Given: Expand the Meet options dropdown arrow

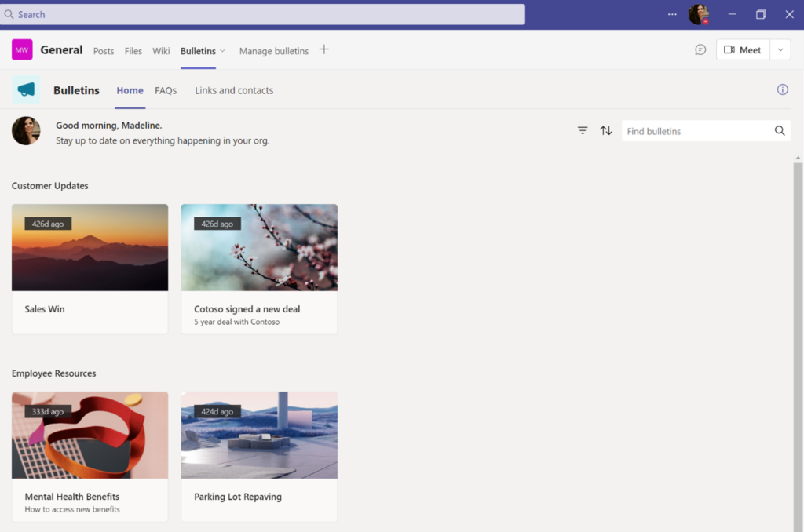Looking at the screenshot, I should point(780,49).
